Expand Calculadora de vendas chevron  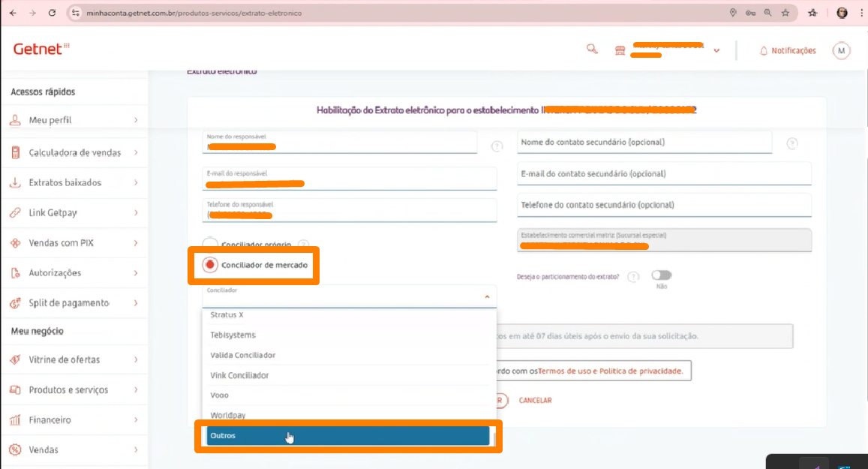pyautogui.click(x=136, y=152)
